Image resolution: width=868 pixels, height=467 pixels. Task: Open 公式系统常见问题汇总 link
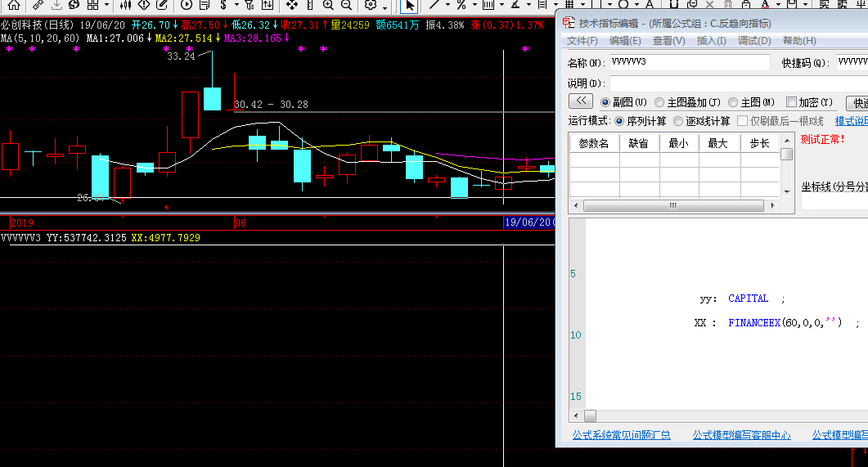621,435
